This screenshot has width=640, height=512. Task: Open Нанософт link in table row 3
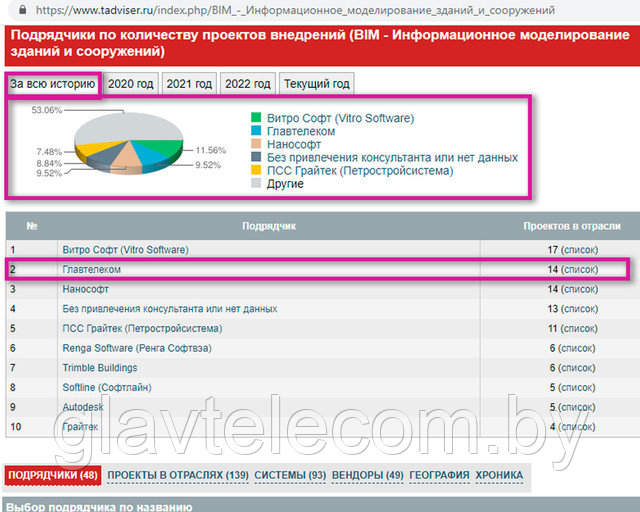(x=85, y=289)
